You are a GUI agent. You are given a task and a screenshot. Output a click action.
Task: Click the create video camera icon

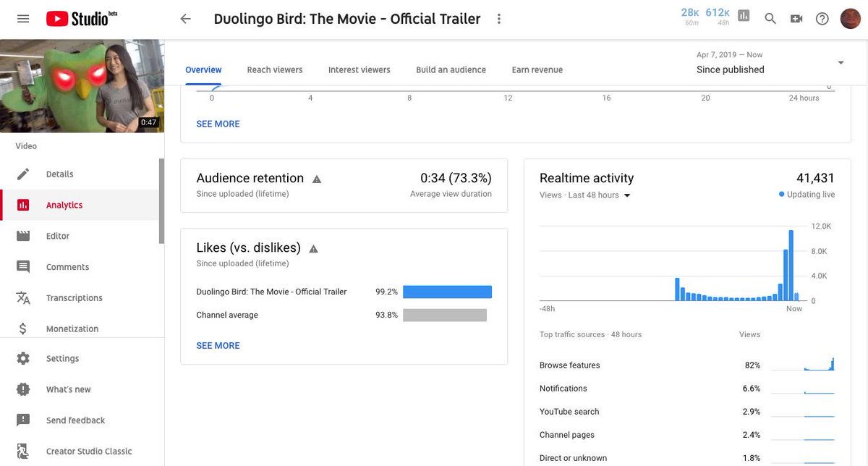796,19
